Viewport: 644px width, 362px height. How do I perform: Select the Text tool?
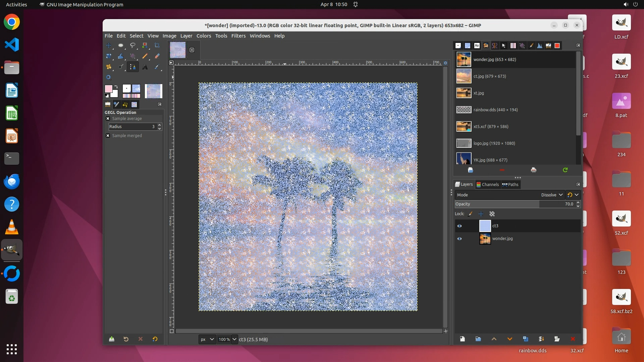pyautogui.click(x=145, y=67)
